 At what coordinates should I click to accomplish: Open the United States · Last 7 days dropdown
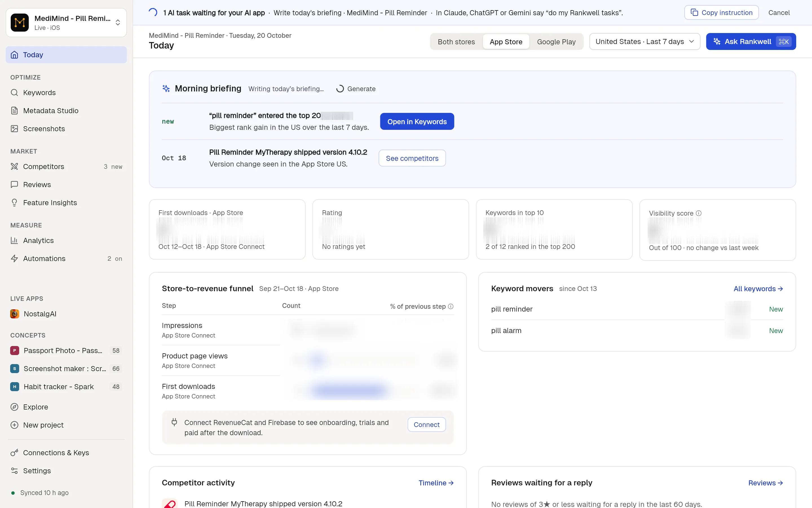pyautogui.click(x=645, y=42)
